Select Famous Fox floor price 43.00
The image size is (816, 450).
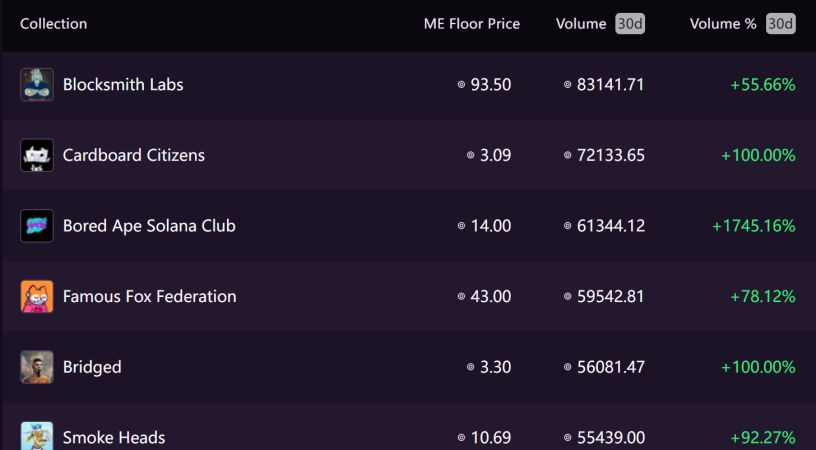[491, 297]
